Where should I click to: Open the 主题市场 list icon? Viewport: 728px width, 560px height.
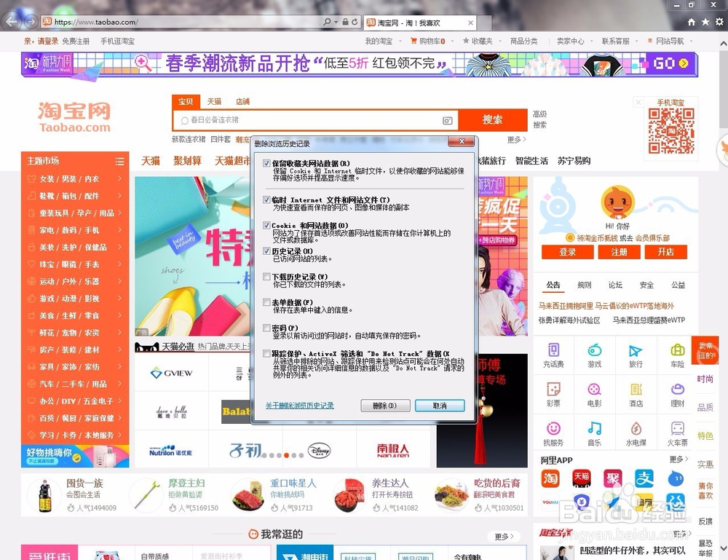(x=119, y=161)
